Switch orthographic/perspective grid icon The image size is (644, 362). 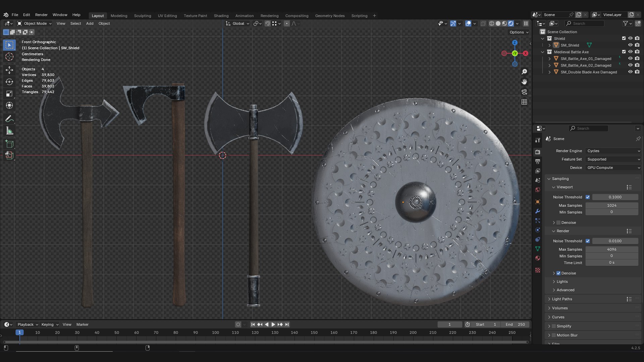[524, 102]
